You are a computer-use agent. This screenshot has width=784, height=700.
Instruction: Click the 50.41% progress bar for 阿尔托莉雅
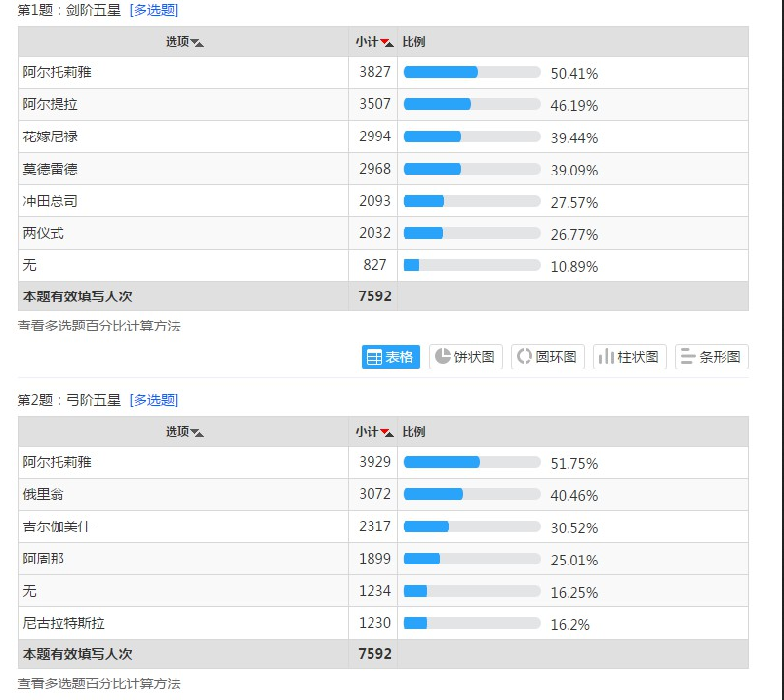pos(472,72)
